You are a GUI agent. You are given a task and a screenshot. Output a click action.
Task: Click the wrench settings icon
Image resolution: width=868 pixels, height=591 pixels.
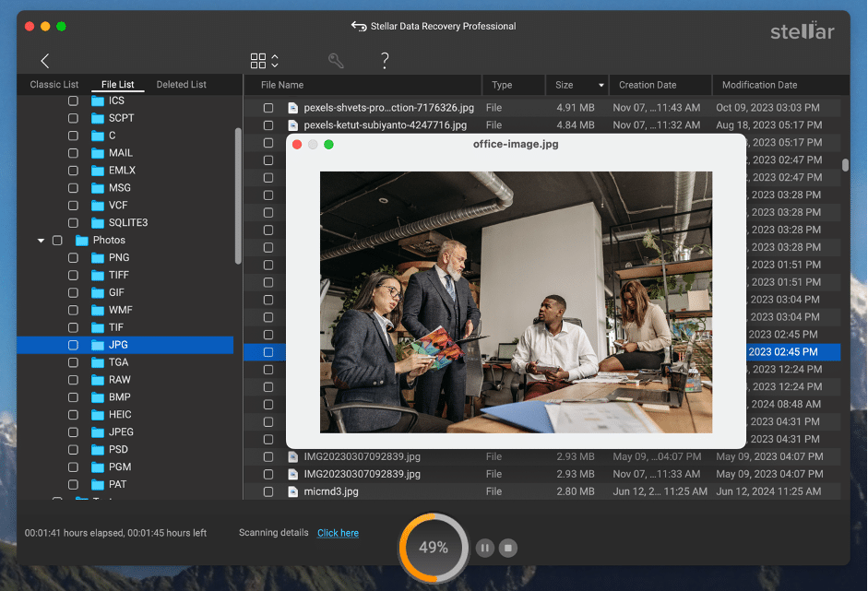pos(336,61)
